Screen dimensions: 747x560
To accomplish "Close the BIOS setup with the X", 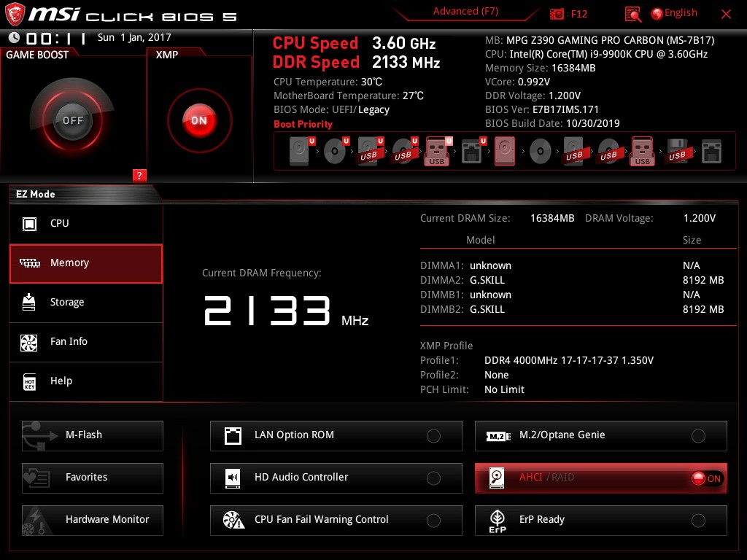I will (x=726, y=15).
